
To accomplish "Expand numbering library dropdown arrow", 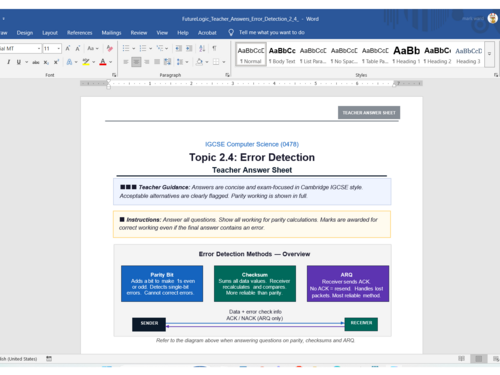I will click(x=151, y=49).
